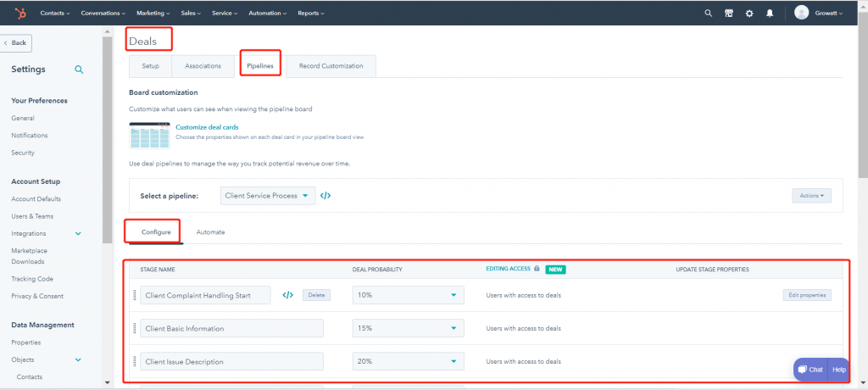The height and width of the screenshot is (390, 868).
Task: Click the Growatt user avatar
Action: [801, 13]
